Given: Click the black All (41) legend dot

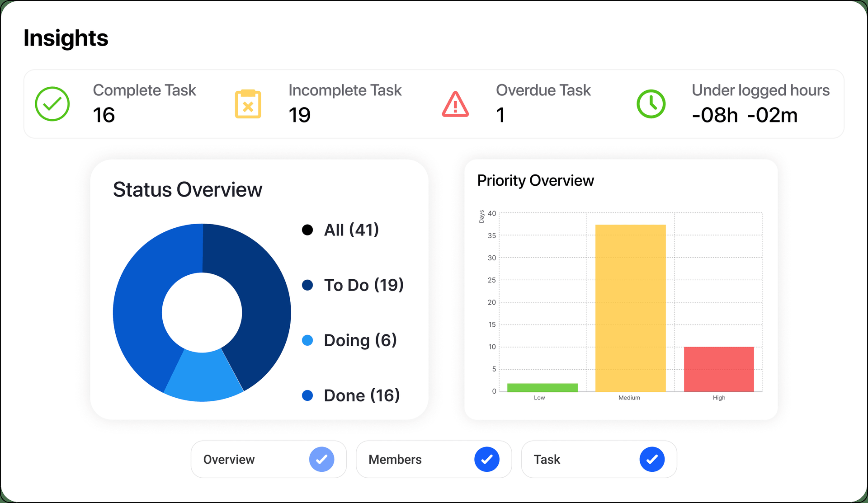Looking at the screenshot, I should pos(307,230).
